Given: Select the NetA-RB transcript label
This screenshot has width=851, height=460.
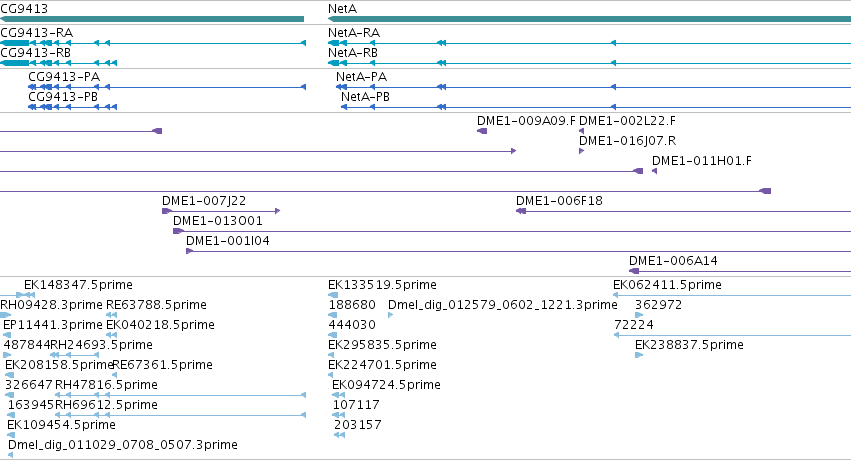Looking at the screenshot, I should (353, 53).
